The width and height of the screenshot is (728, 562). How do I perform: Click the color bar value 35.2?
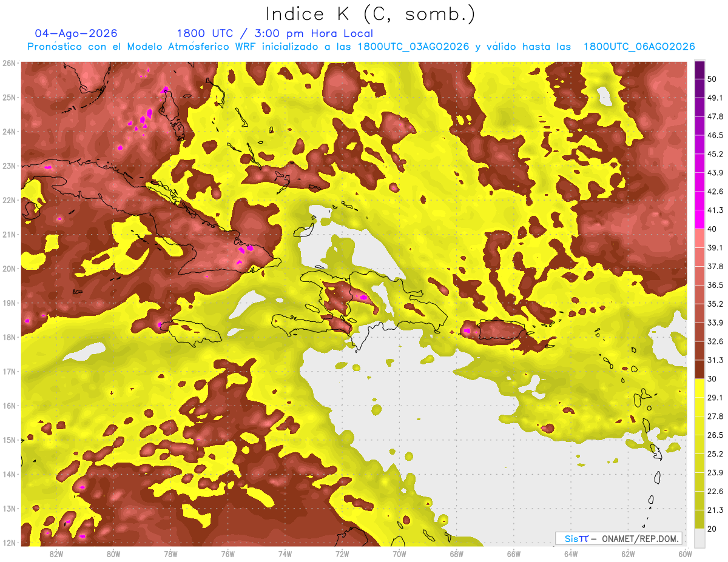pos(715,304)
